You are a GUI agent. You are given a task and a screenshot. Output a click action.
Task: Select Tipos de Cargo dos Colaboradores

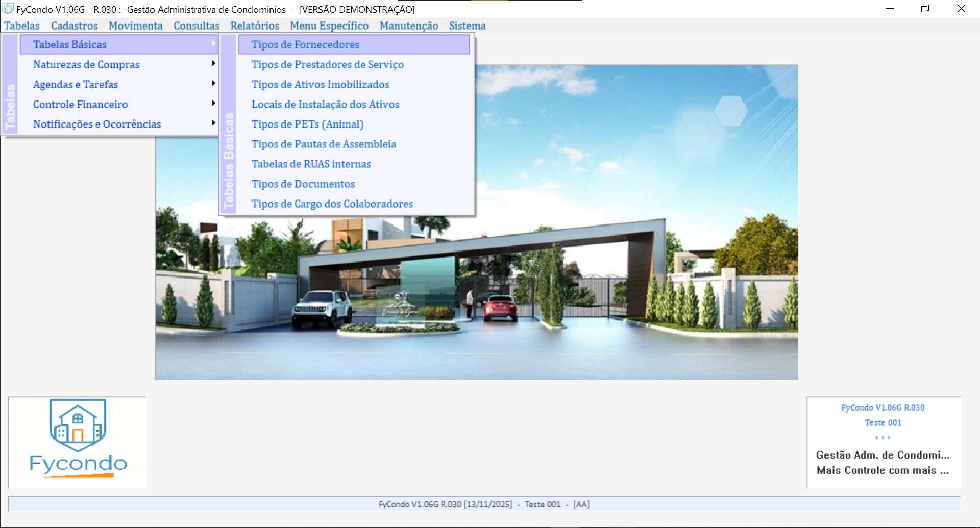pyautogui.click(x=332, y=204)
